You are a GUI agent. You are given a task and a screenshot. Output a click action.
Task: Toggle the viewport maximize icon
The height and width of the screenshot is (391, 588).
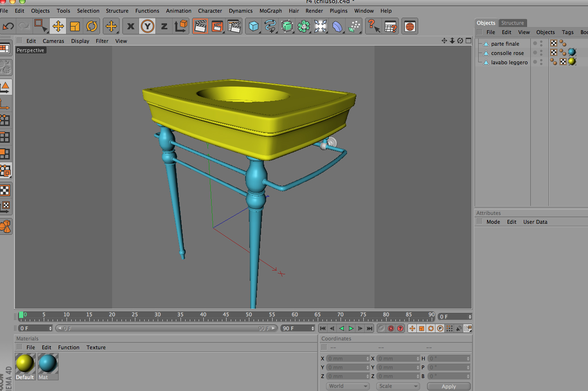[x=468, y=41]
